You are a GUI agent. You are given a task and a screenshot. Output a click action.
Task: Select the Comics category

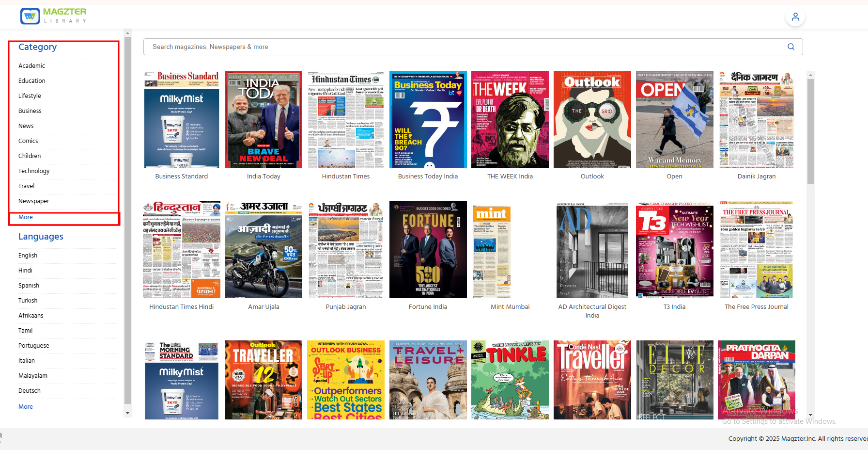28,141
